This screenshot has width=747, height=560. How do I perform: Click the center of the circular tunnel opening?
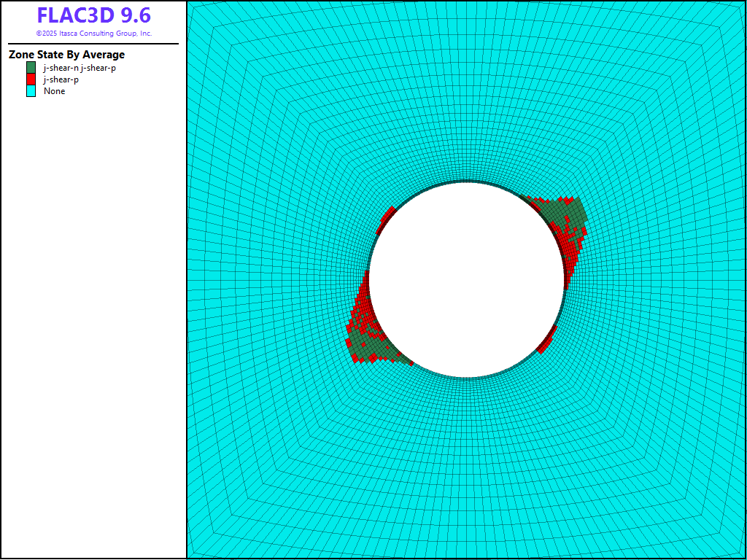(x=467, y=280)
